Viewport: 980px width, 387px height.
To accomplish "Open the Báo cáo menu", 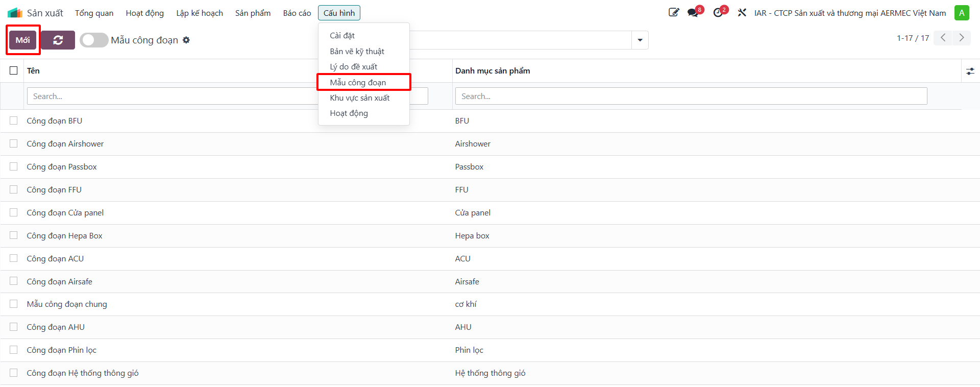I will pos(297,13).
